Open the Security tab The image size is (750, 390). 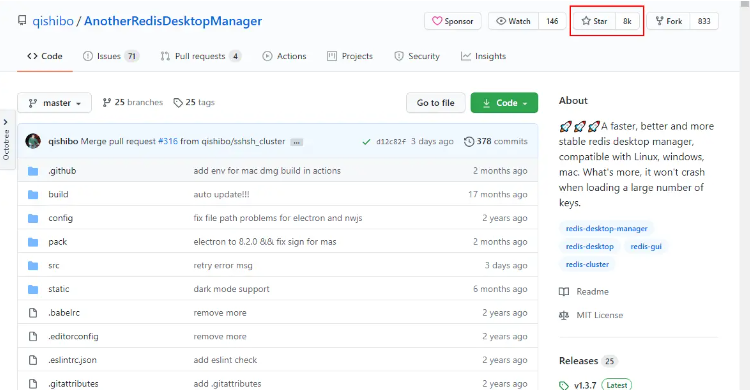click(x=417, y=56)
